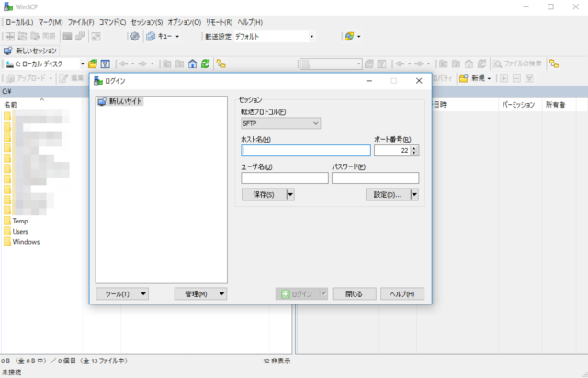
Task: Click the 閉じる button
Action: coord(354,293)
